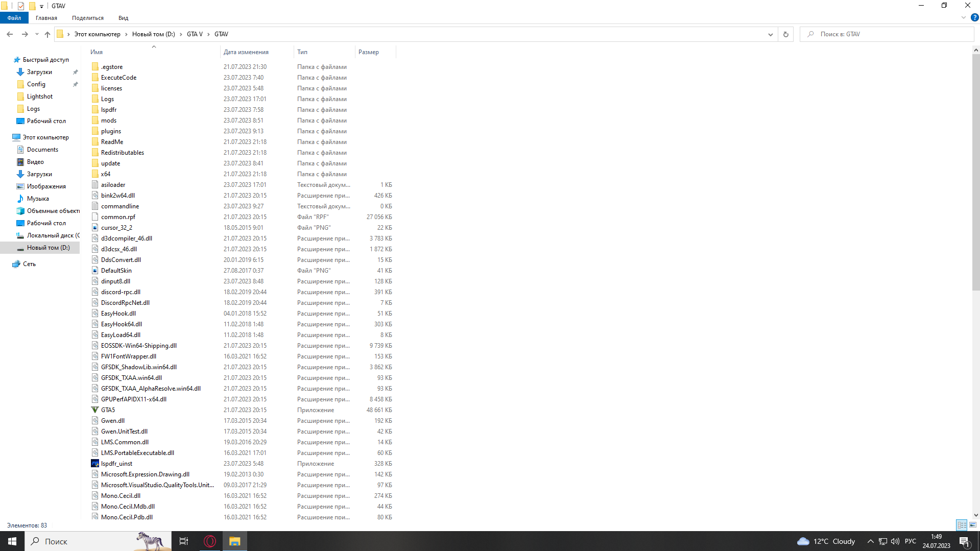Open Explorer help question mark
The width and height of the screenshot is (980, 551).
coord(974,17)
